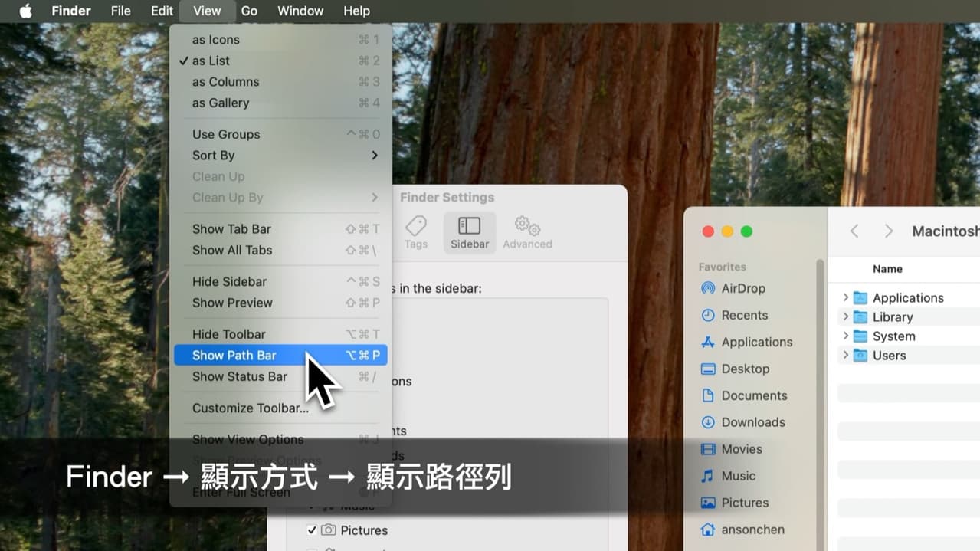Screen dimensions: 980x551
Task: Select the Users folder icon in list
Action: point(860,356)
